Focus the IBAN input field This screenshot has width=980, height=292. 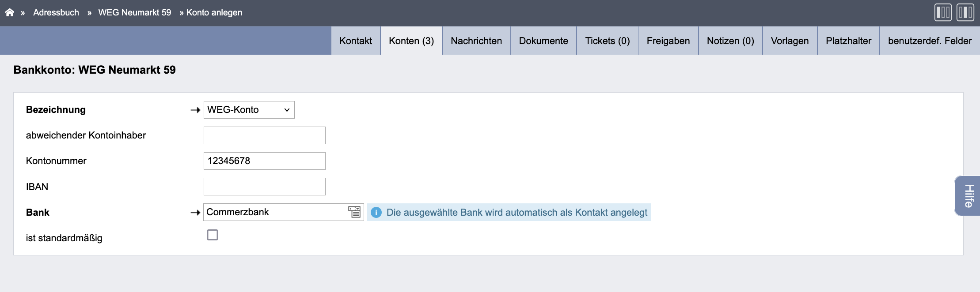point(265,187)
